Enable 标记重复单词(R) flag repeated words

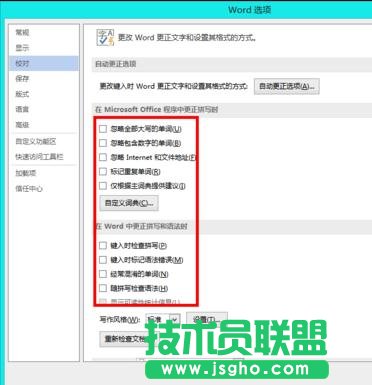103,171
